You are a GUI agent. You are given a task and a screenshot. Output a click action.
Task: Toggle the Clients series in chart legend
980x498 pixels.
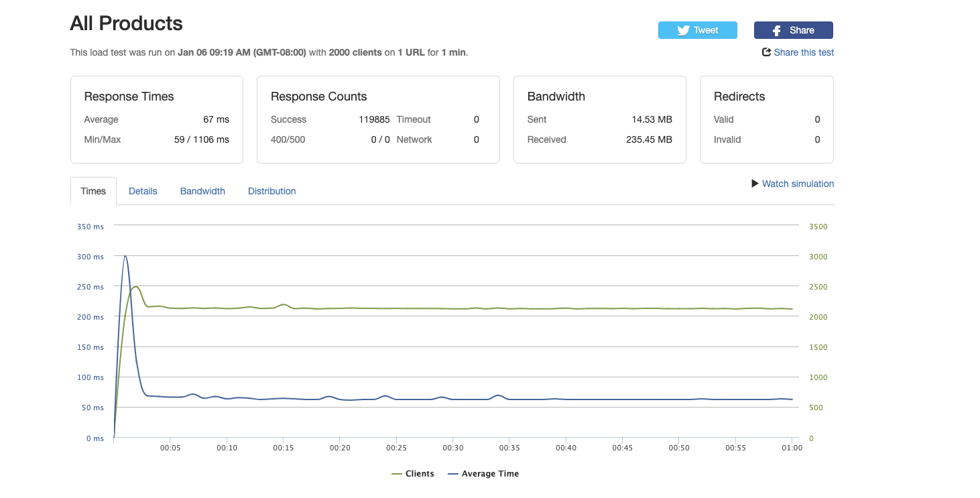(x=412, y=473)
